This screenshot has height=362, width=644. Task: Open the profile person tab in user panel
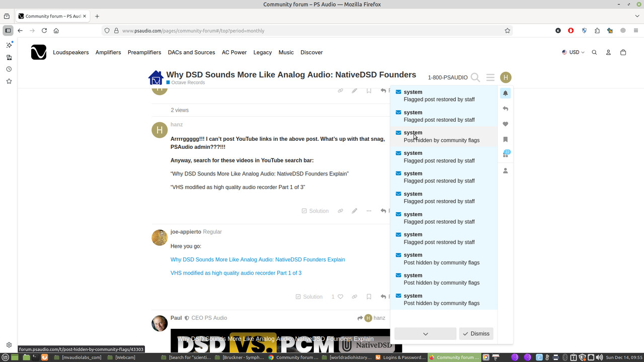pyautogui.click(x=506, y=170)
